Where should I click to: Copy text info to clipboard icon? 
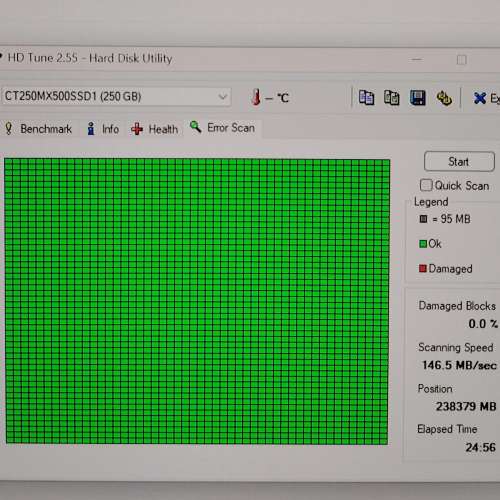pyautogui.click(x=366, y=98)
